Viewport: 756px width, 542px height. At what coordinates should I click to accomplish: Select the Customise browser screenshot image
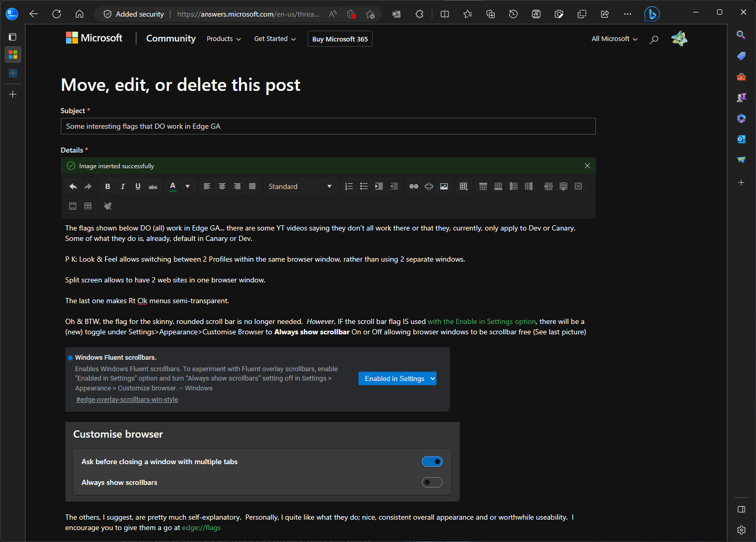coord(262,462)
